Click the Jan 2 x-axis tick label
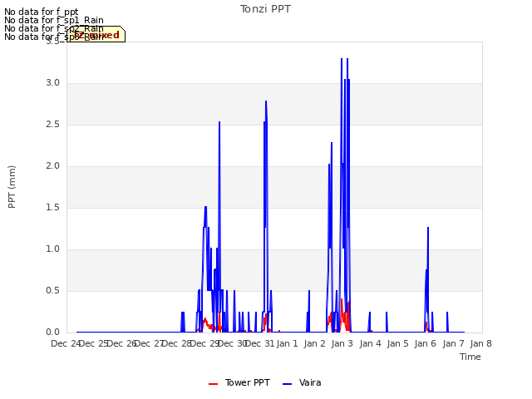This screenshot has width=532, height=399. pyautogui.click(x=314, y=343)
